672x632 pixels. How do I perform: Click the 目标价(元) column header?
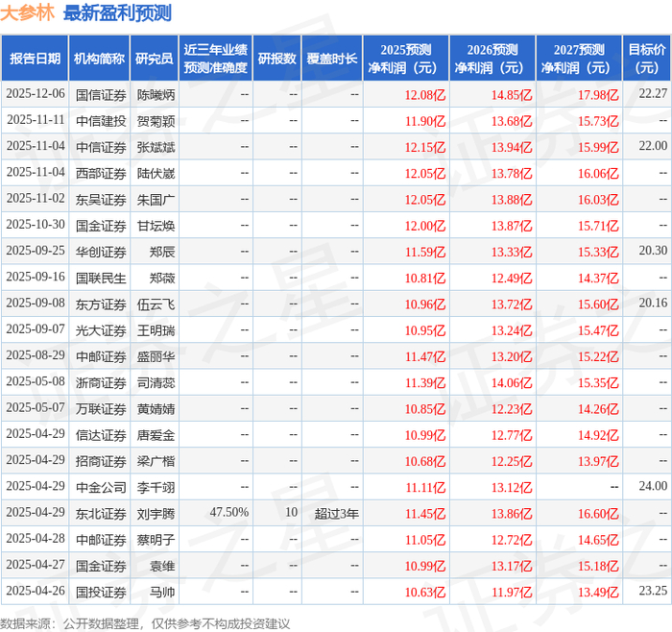point(647,59)
